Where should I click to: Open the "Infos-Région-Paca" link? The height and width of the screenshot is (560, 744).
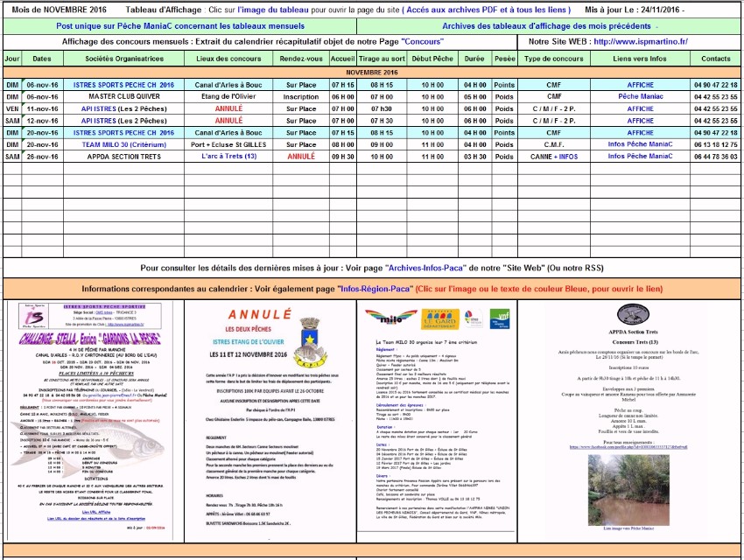coord(375,289)
